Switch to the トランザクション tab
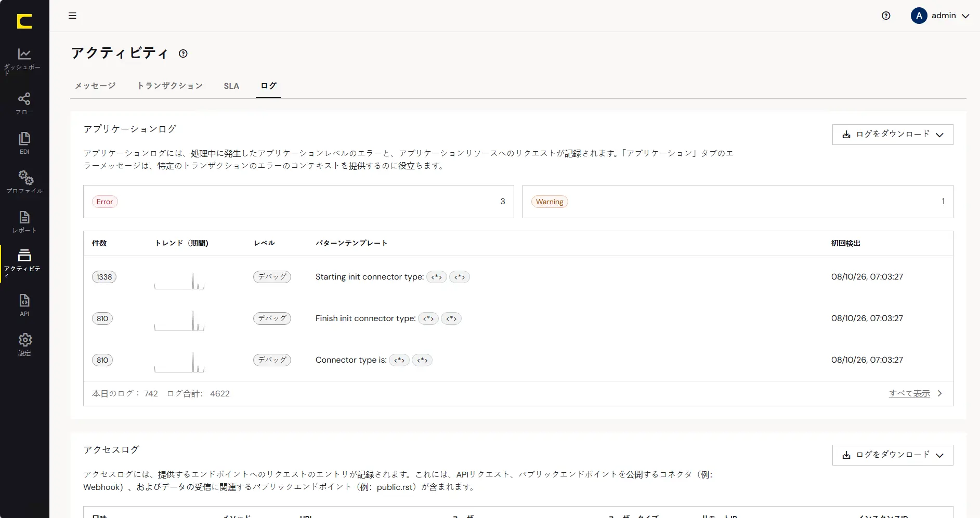The image size is (980, 518). (x=170, y=86)
